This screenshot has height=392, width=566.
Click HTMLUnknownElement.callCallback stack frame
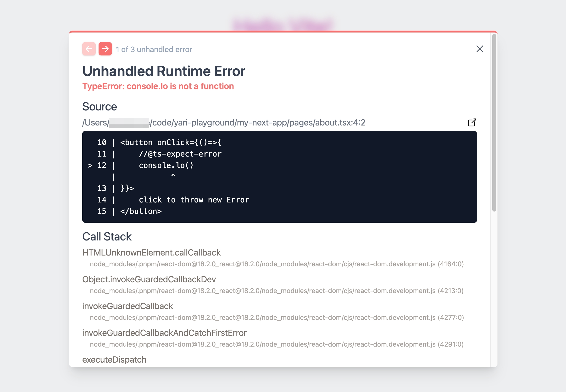[x=151, y=252]
